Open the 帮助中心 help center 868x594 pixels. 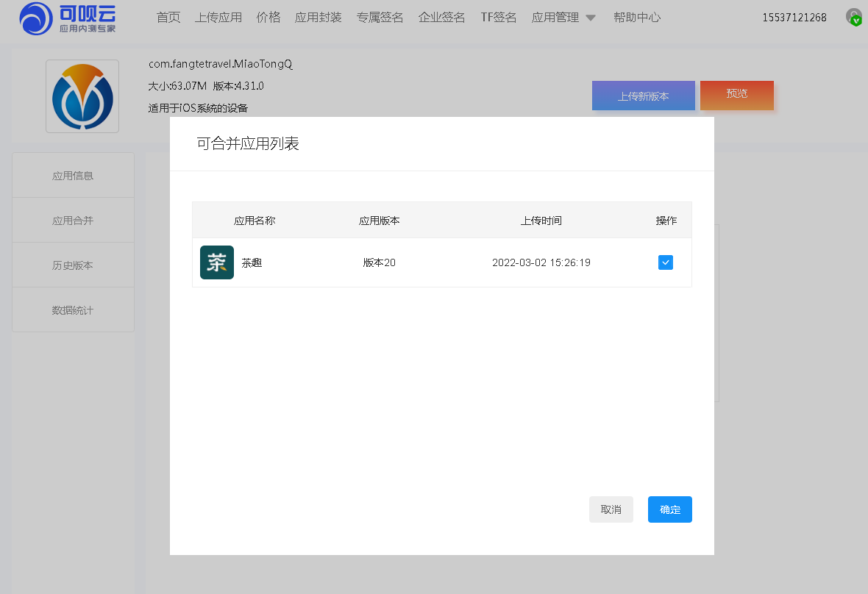point(637,17)
